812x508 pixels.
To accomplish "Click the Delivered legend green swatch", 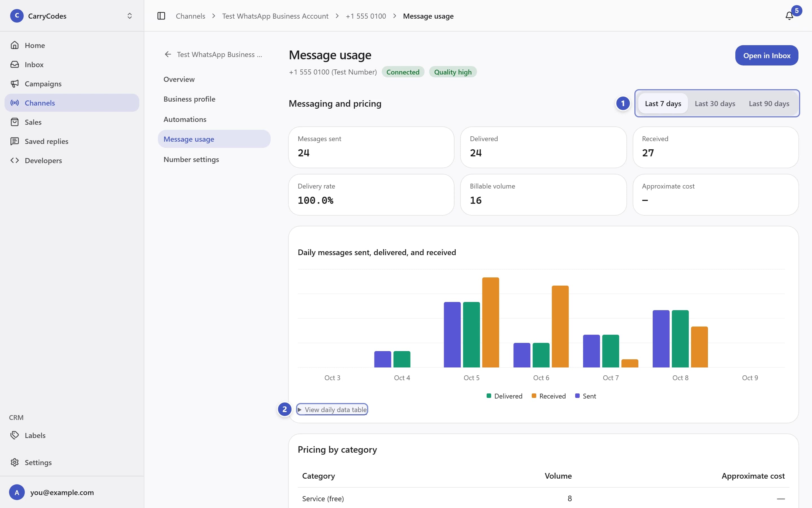I will click(x=489, y=395).
